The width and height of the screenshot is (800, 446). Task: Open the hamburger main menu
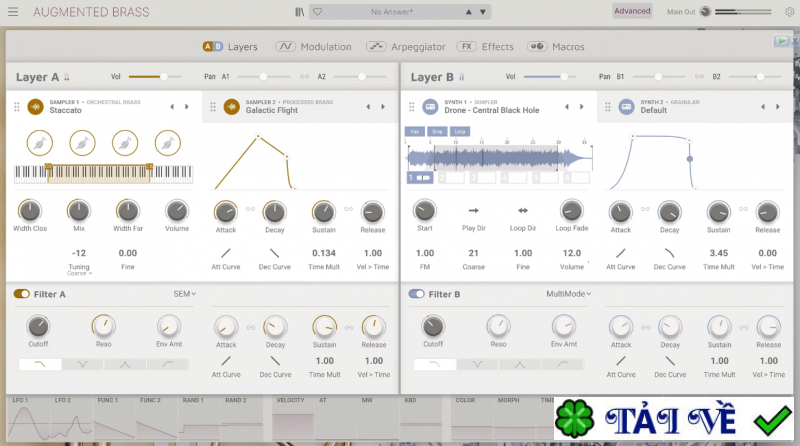click(13, 12)
